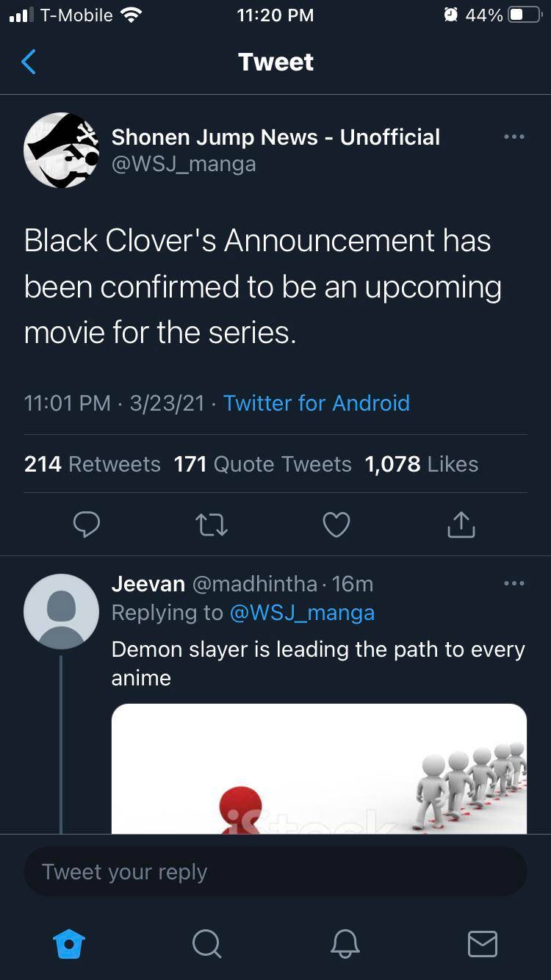Toggle the like heart on the tweet
This screenshot has width=551, height=980.
click(x=336, y=525)
